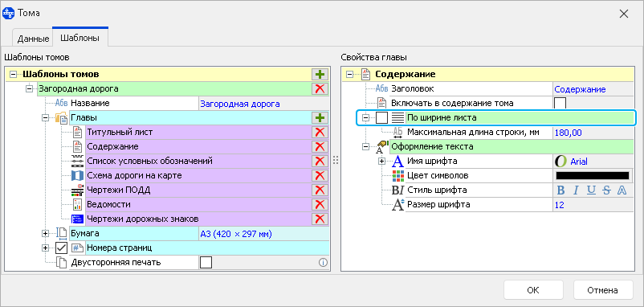The image size is (644, 307).
Task: Delete the Чертежи ПОДД chapter
Action: (x=320, y=190)
